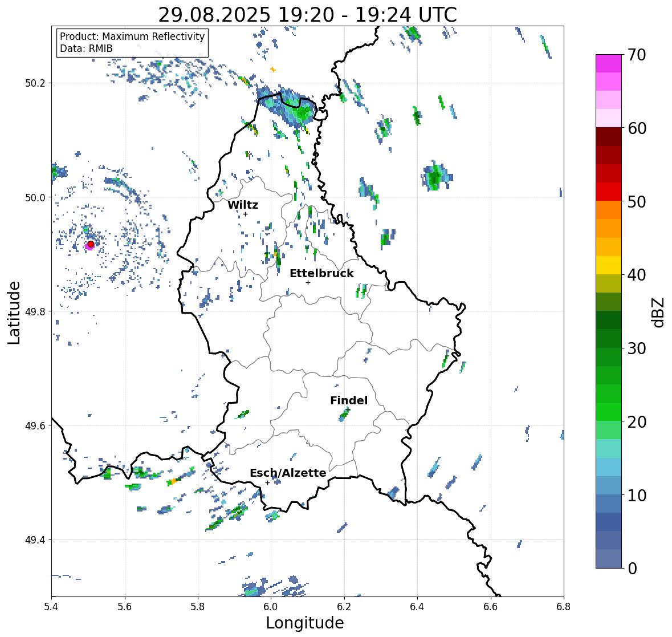The height and width of the screenshot is (637, 672).
Task: Click the 6.4 longitude tick label
Action: click(x=417, y=607)
